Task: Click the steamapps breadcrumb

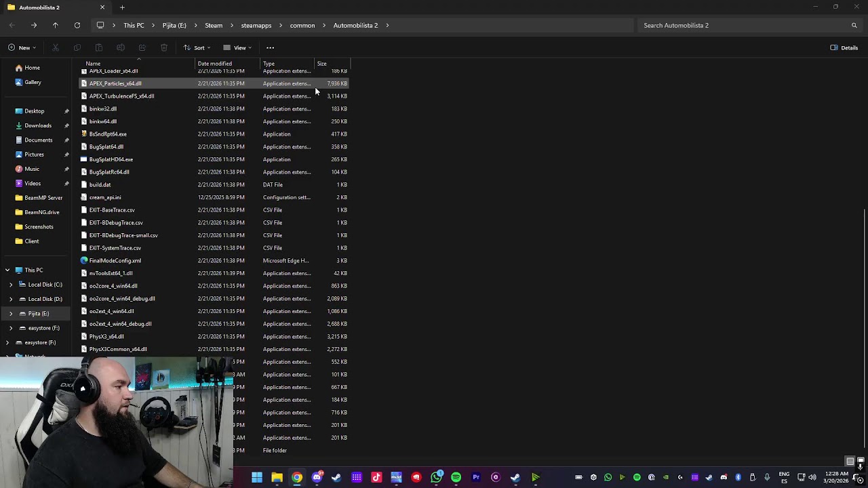Action: pos(256,25)
